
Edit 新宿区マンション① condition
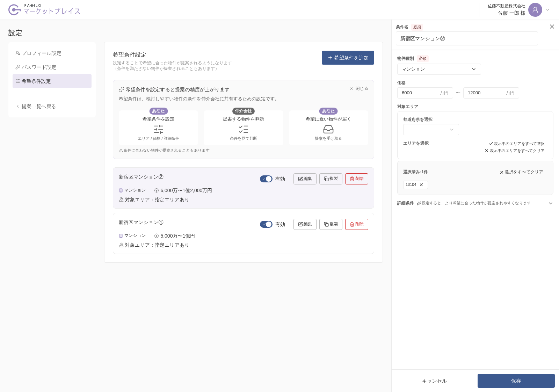(x=305, y=224)
